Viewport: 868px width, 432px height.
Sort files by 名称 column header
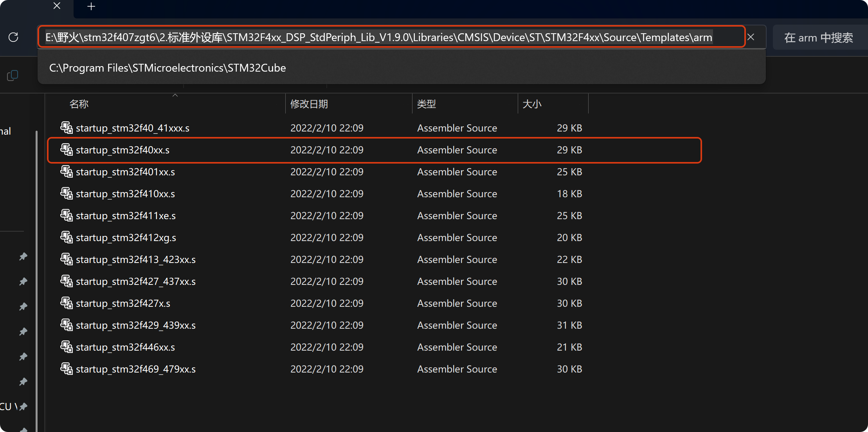coord(79,104)
